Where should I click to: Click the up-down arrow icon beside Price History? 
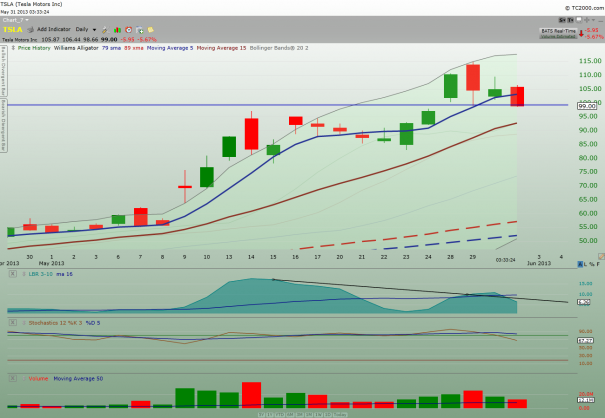pyautogui.click(x=13, y=48)
